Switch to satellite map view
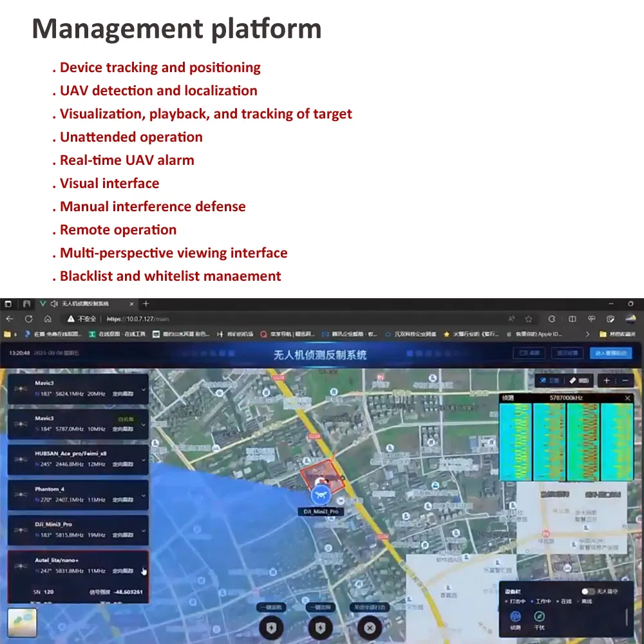The image size is (644, 644). [x=549, y=381]
